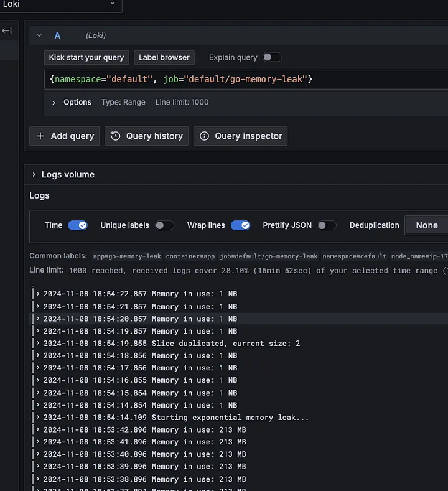Toggle Explain query switch
Viewport: 448px width, 491px height.
click(x=272, y=57)
